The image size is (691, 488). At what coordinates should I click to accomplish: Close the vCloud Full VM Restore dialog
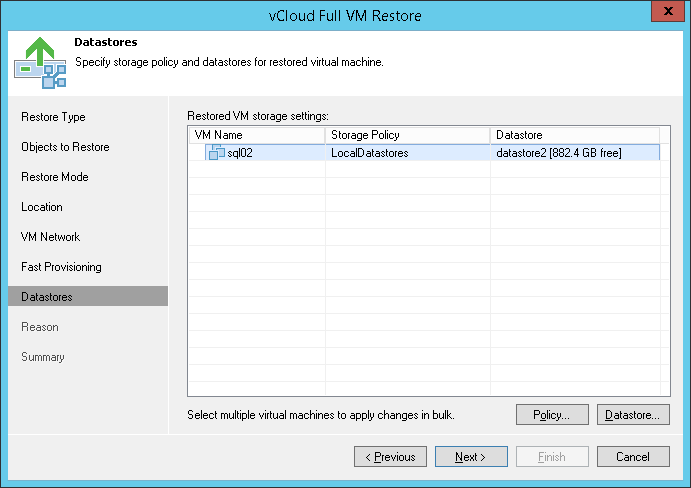666,14
